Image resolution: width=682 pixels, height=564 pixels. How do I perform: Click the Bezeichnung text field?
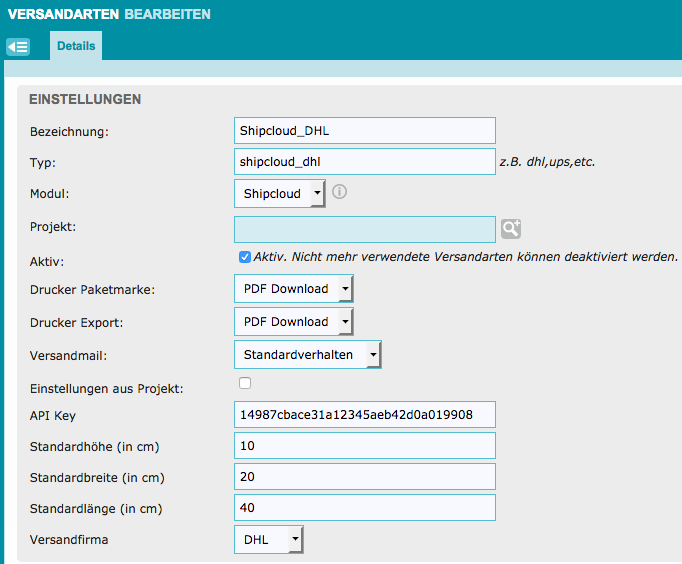pos(364,130)
